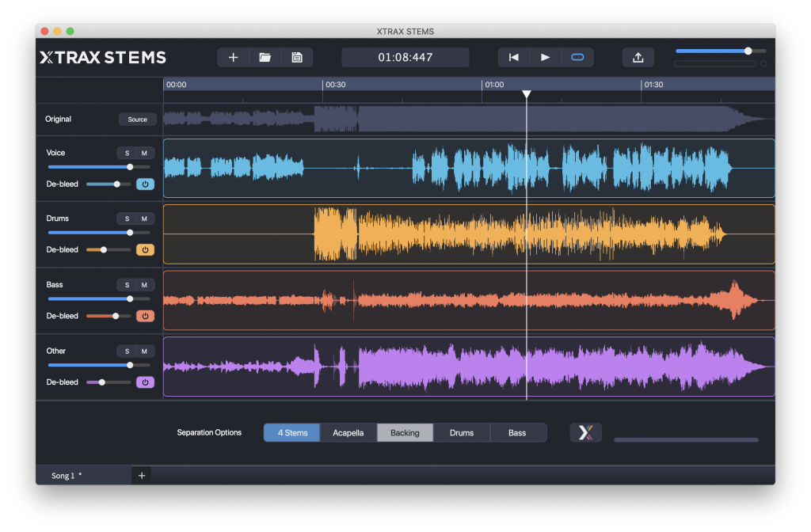Image resolution: width=811 pixels, height=532 pixels.
Task: Click the Voice track label
Action: pos(55,153)
